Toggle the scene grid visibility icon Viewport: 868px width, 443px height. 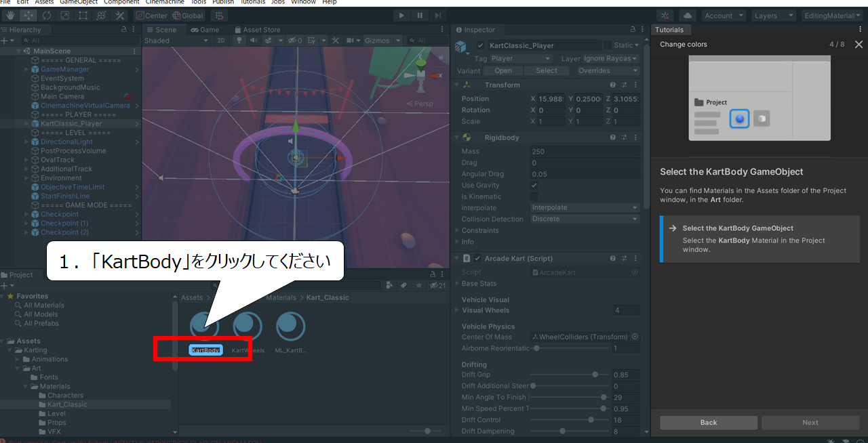coord(313,41)
